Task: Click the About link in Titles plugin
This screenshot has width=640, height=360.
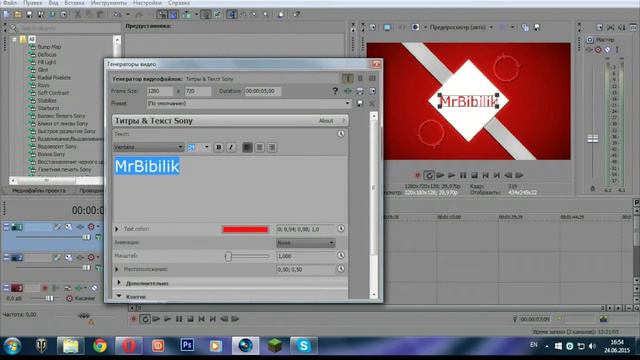Action: [326, 121]
